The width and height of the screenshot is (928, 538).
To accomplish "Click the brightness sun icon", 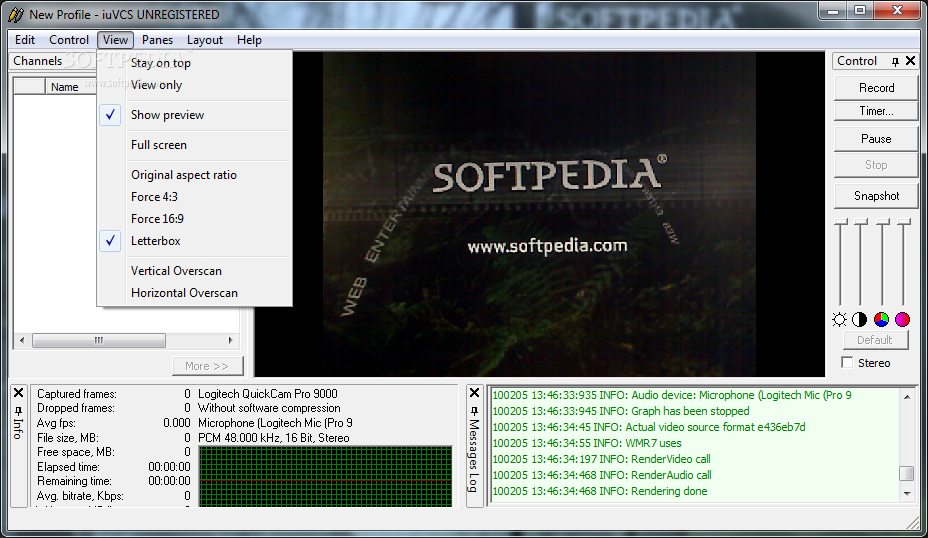I will tap(839, 320).
